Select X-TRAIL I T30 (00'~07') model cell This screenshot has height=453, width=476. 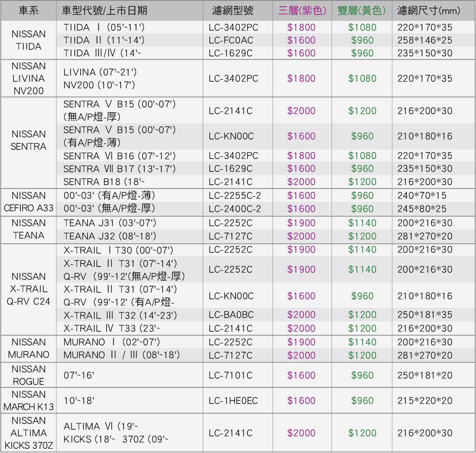click(129, 250)
